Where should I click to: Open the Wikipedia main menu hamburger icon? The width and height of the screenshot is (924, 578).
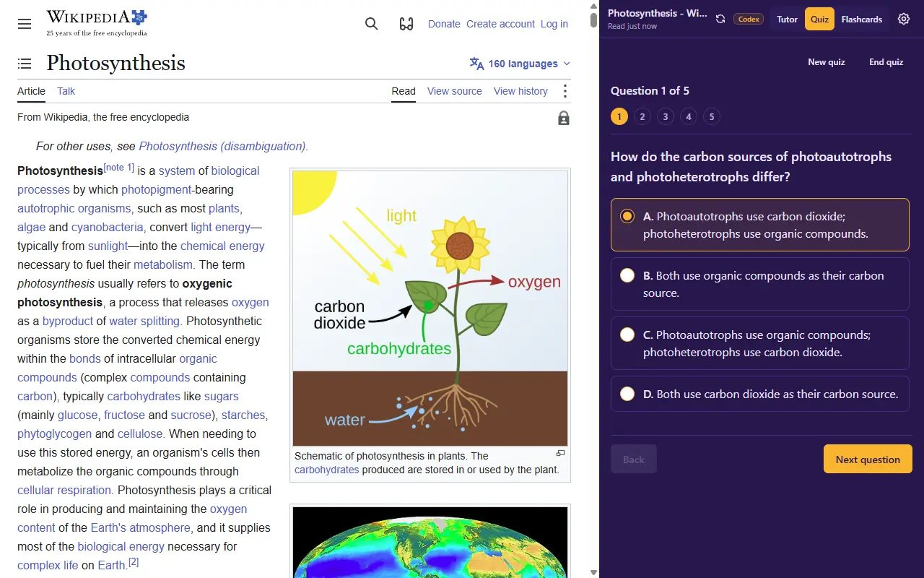[x=25, y=24]
